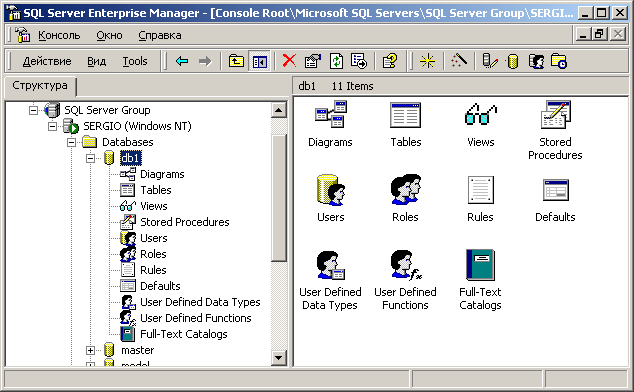Click the New Database cylinder icon
634x392 pixels.
click(x=513, y=61)
